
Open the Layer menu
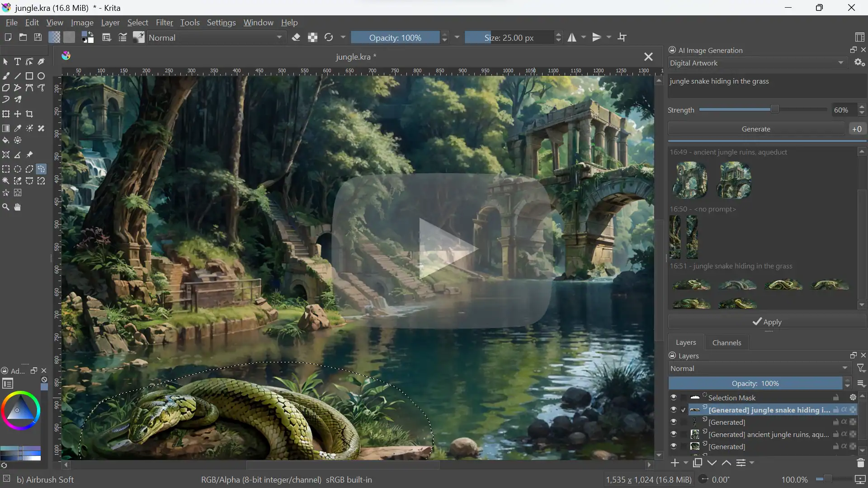tap(109, 23)
